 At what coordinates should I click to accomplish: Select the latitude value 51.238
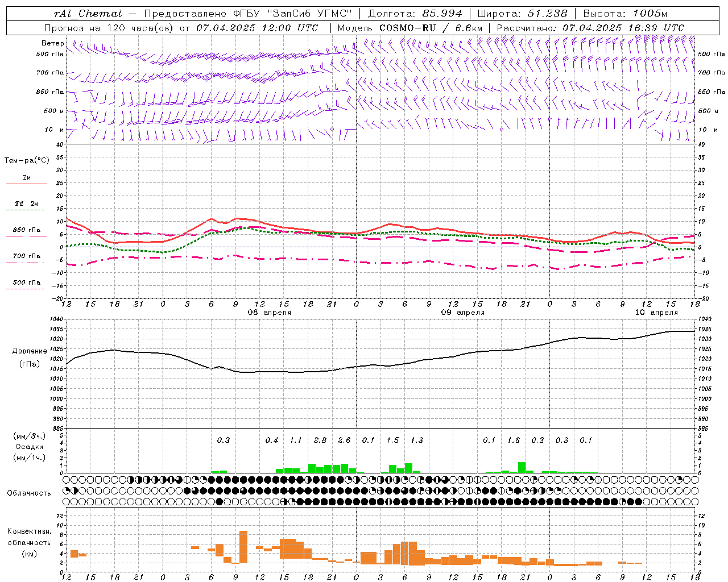[x=547, y=14]
